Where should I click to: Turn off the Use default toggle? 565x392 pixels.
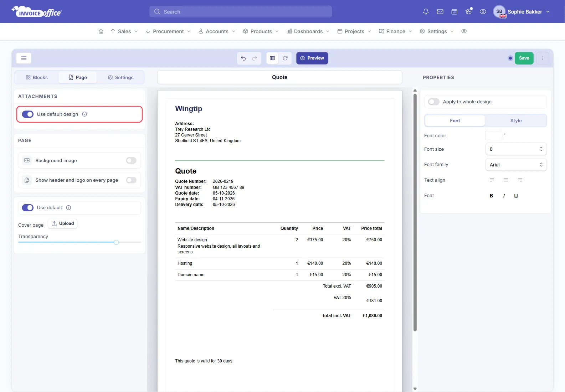(x=28, y=208)
